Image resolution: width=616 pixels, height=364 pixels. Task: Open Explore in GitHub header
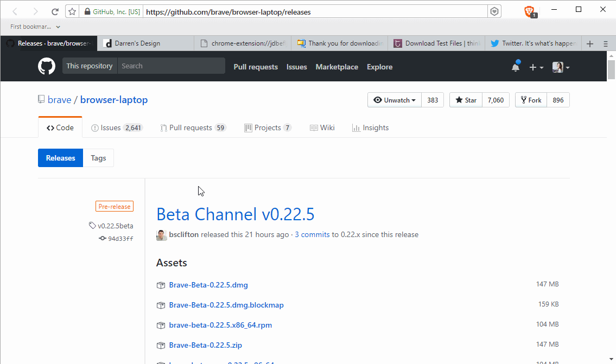[379, 67]
